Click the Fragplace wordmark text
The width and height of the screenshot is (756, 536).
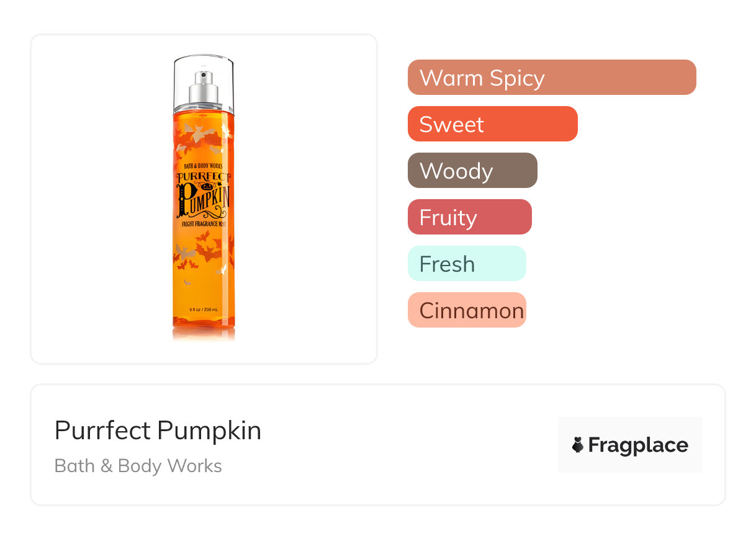point(637,445)
